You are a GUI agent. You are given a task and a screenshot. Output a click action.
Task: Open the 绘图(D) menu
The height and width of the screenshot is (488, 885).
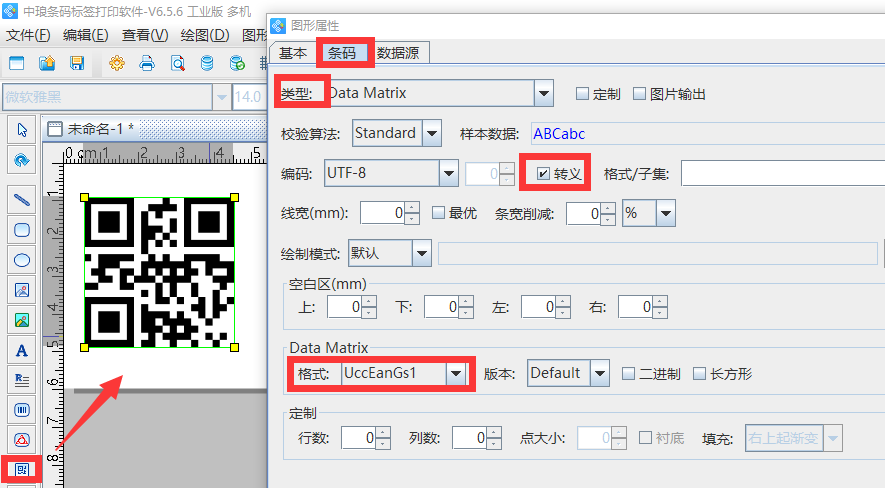click(205, 35)
